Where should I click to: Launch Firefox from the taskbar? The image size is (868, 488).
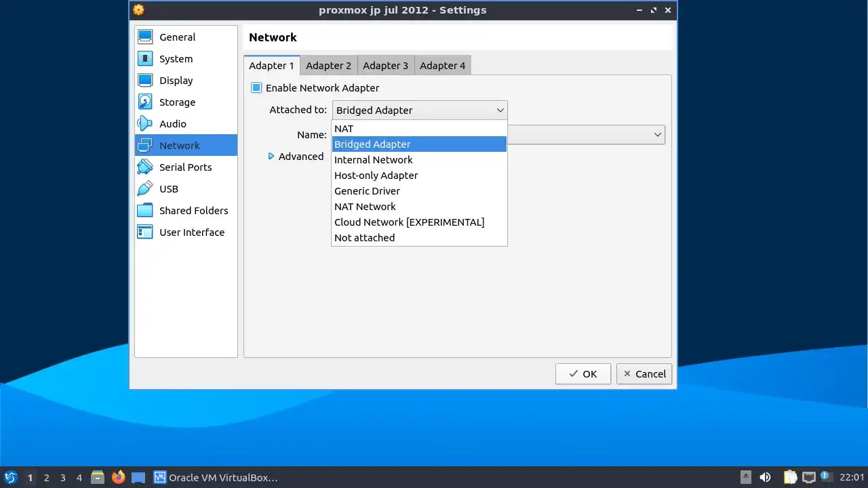tap(118, 477)
